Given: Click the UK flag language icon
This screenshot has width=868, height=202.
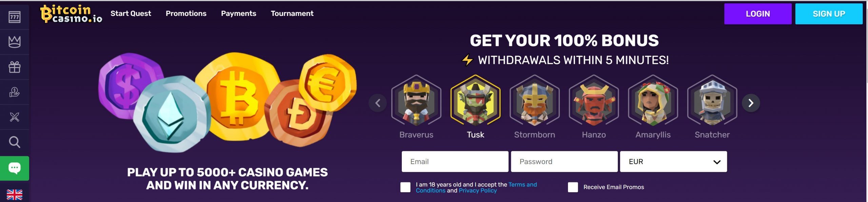Looking at the screenshot, I should tap(14, 195).
